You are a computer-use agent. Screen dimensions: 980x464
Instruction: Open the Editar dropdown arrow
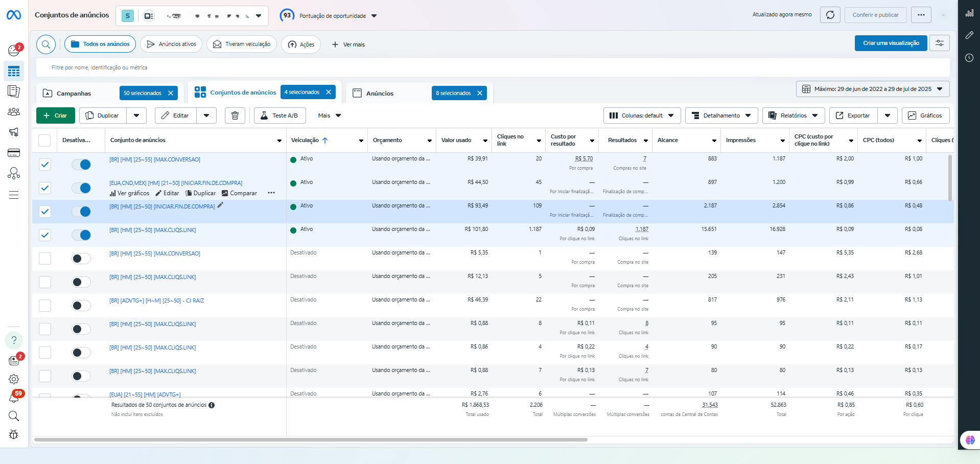click(206, 115)
